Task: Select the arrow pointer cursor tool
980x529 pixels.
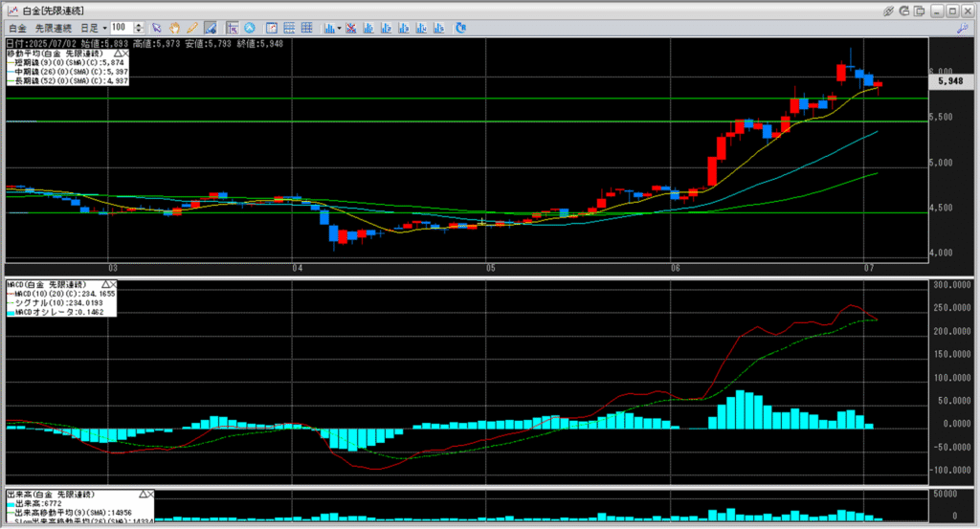Action: (157, 28)
